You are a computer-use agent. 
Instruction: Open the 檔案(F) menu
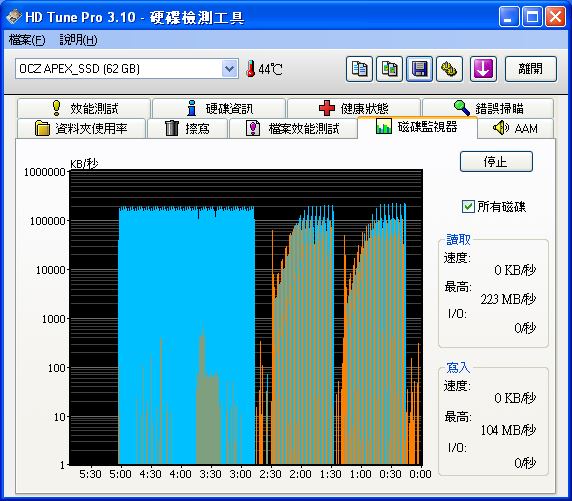[27, 40]
